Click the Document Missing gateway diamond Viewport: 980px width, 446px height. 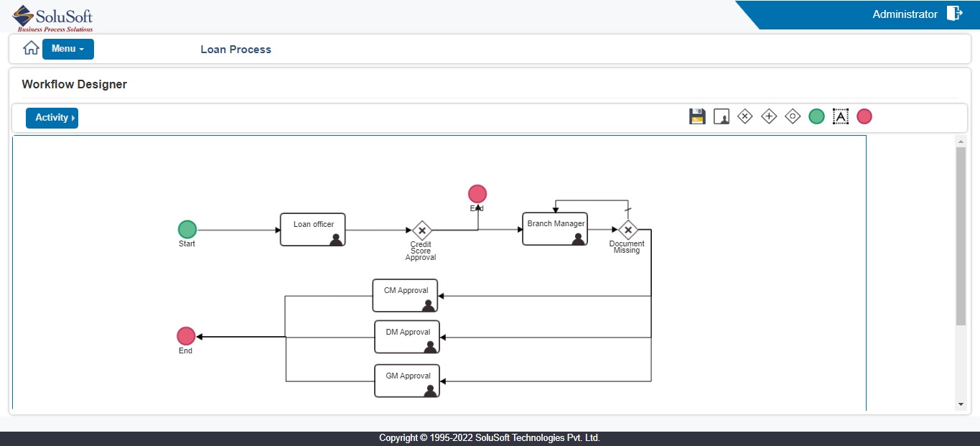[627, 230]
